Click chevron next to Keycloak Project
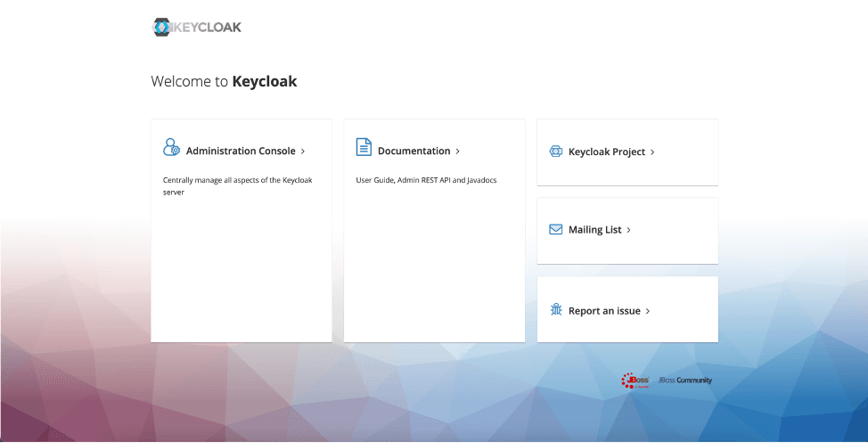868x443 pixels. point(652,152)
